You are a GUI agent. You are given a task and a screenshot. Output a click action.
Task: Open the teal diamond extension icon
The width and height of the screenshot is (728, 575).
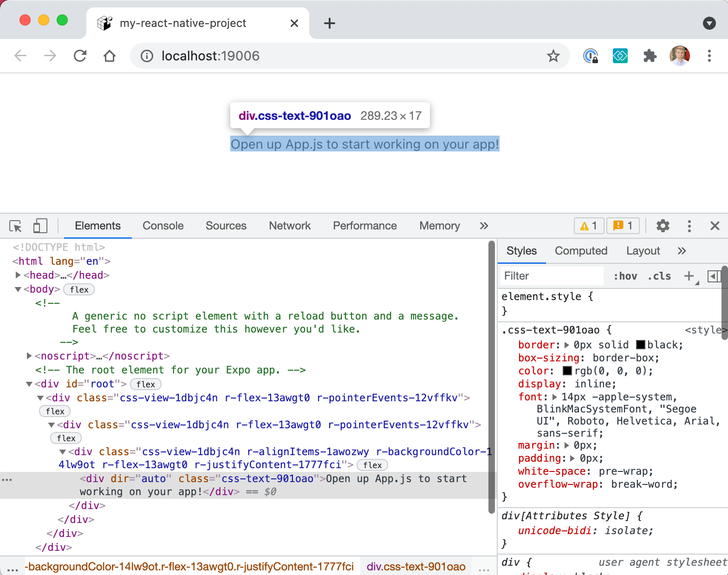620,56
